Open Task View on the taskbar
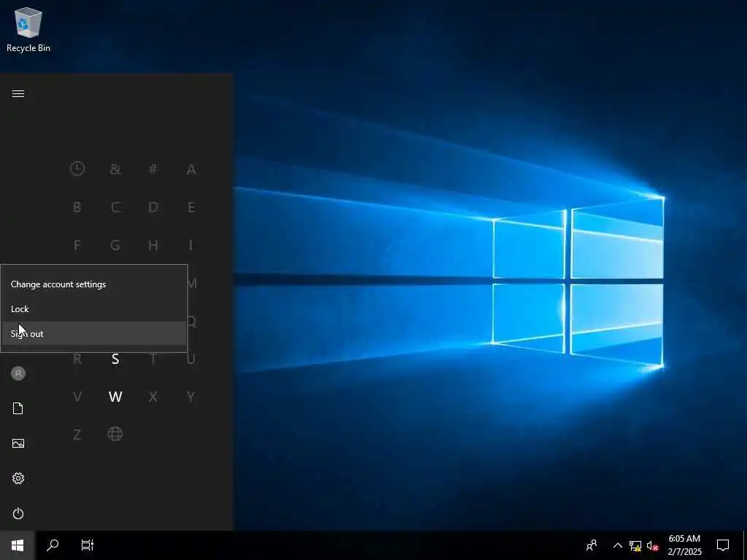 tap(88, 545)
